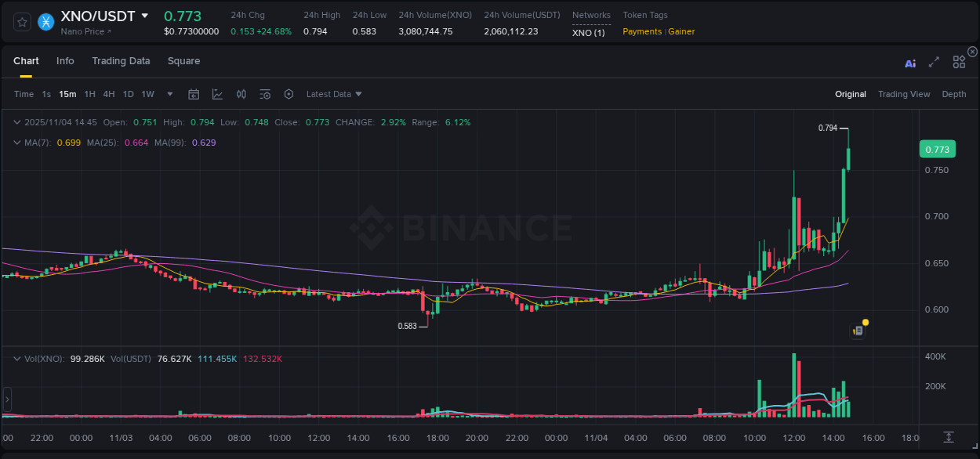Viewport: 980px width, 459px height.
Task: Open the candlestick chart type icon
Action: tap(241, 93)
